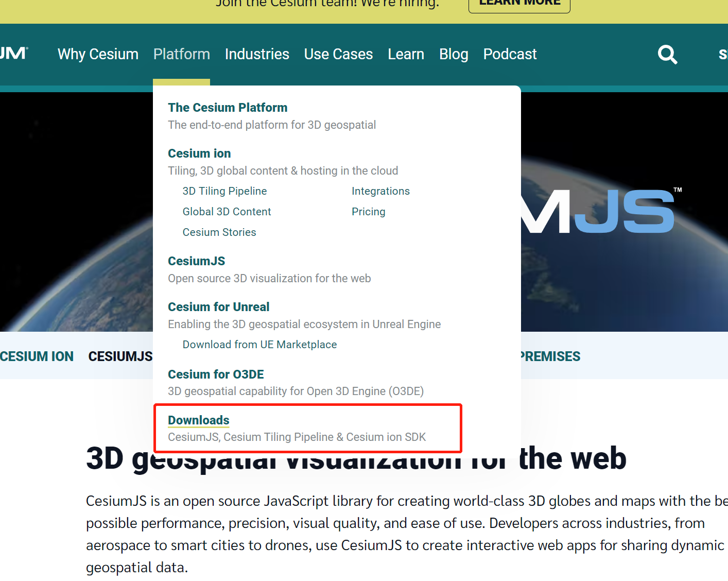Click the search magnifier icon
The height and width of the screenshot is (581, 728).
pos(667,54)
